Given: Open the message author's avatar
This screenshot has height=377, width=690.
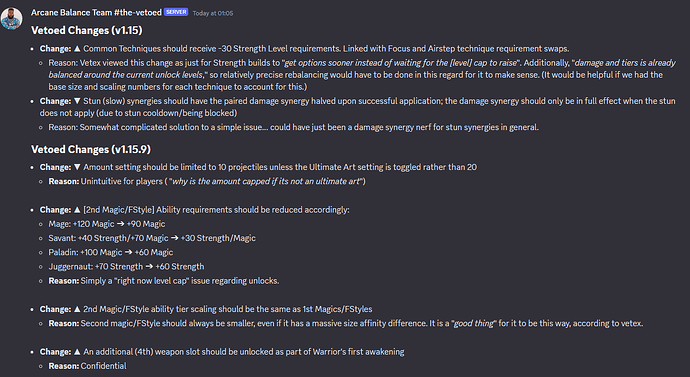Looking at the screenshot, I should point(11,18).
